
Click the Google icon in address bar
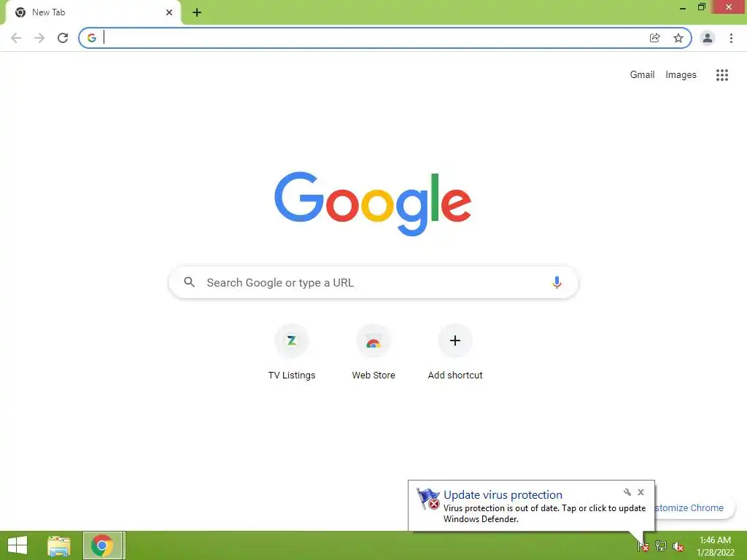pyautogui.click(x=92, y=38)
